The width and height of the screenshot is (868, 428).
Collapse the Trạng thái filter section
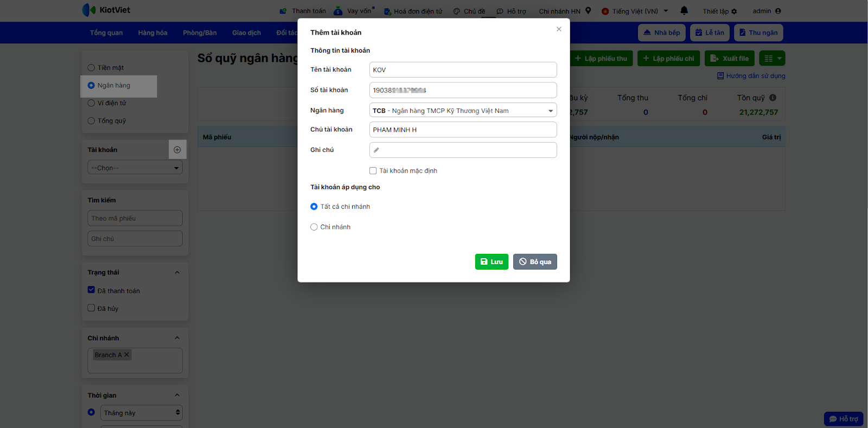click(x=177, y=272)
